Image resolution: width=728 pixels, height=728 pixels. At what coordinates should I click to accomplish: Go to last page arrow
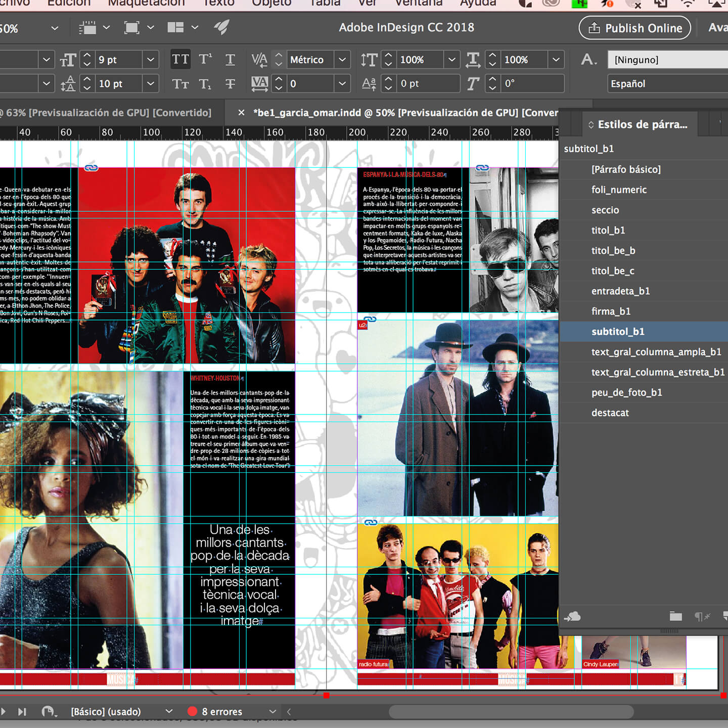click(22, 711)
